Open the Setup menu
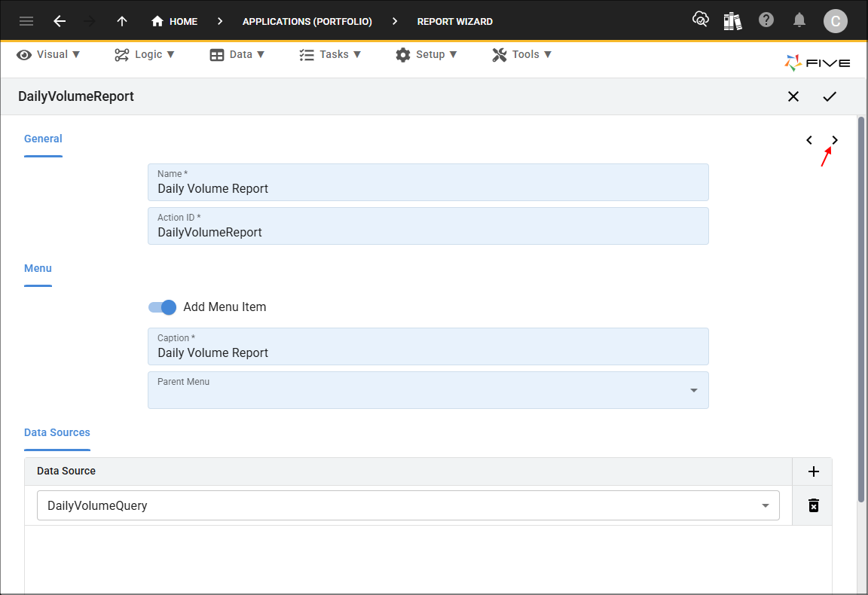This screenshot has height=595, width=868. [x=426, y=54]
